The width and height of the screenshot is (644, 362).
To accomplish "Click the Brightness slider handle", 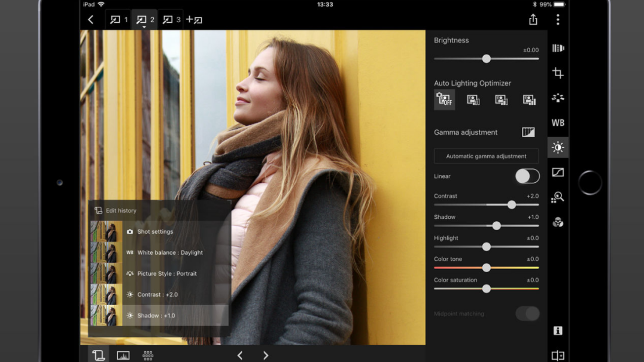I will pyautogui.click(x=486, y=59).
